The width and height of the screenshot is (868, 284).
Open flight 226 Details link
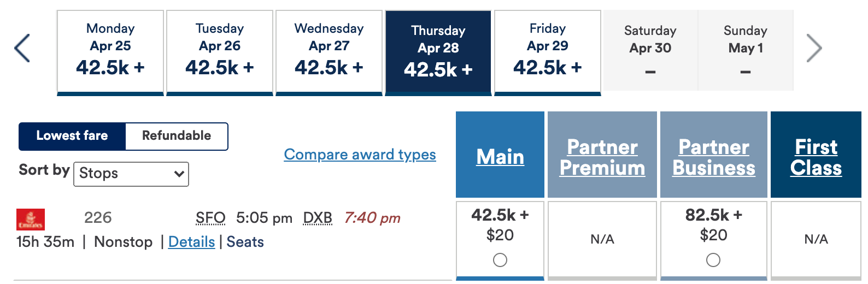coord(191,242)
